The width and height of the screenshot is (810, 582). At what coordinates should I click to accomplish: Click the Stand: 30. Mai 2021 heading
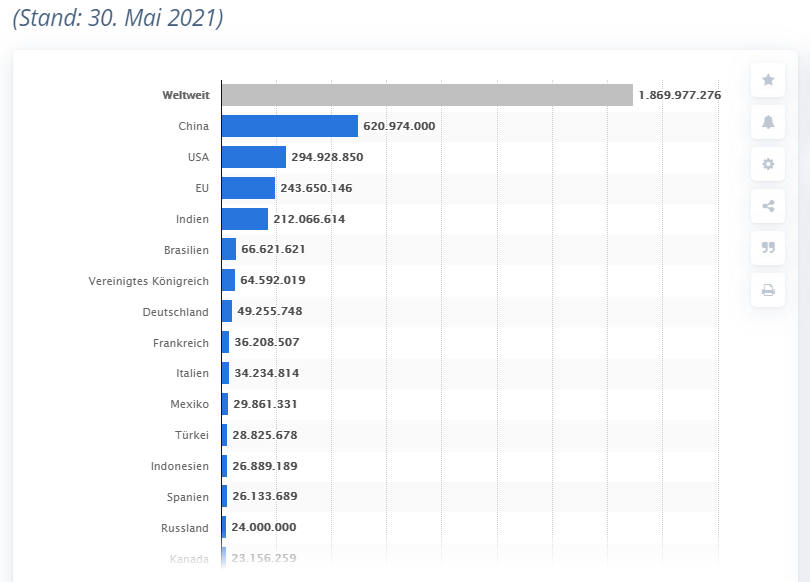(118, 18)
